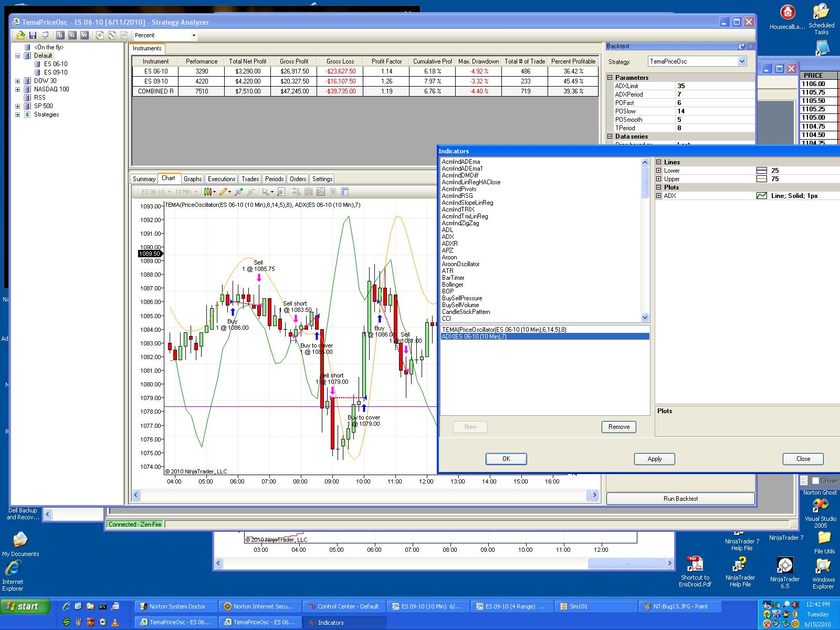840x630 pixels.
Task: Click the chart indicators icon
Action: coord(320,192)
